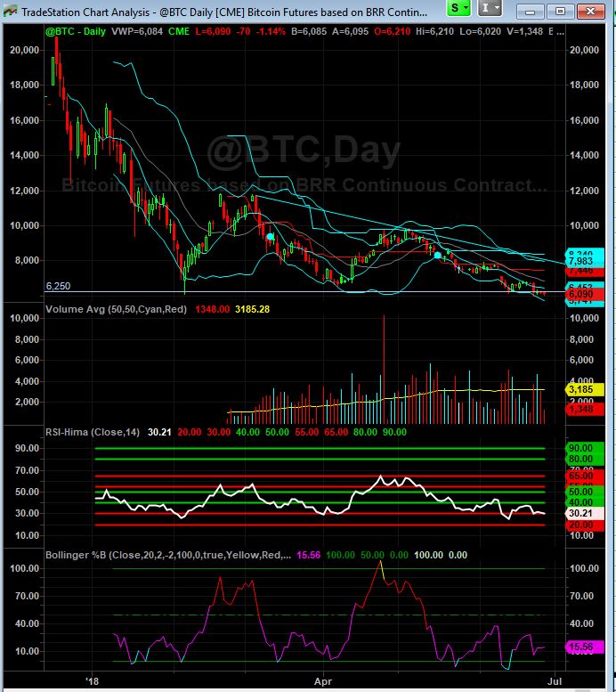Click the 6,250 horizontal line label
The height and width of the screenshot is (692, 616).
(58, 286)
